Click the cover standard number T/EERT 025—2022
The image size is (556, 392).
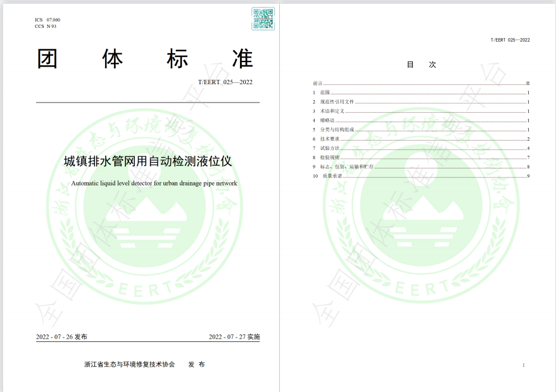tap(225, 82)
